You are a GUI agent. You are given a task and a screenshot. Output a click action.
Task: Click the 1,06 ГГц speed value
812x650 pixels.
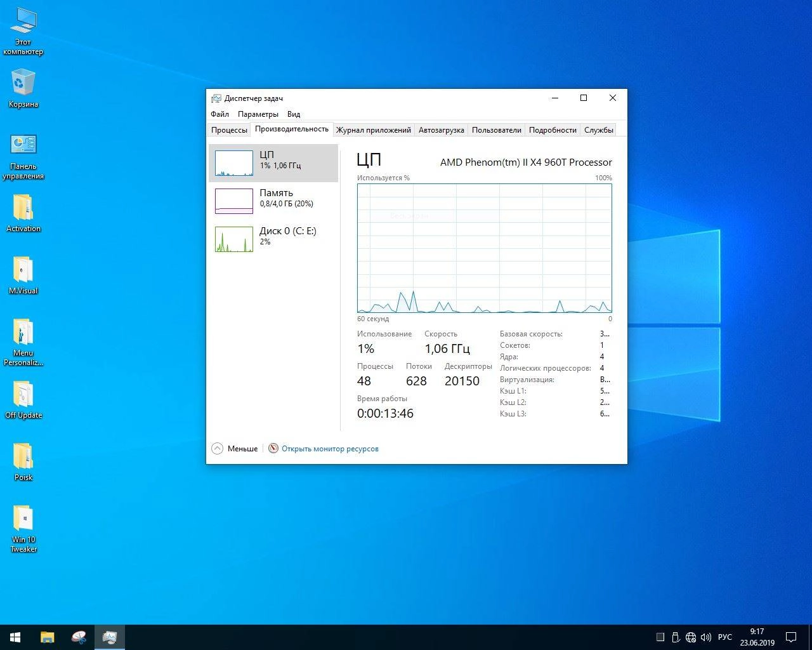pos(447,348)
